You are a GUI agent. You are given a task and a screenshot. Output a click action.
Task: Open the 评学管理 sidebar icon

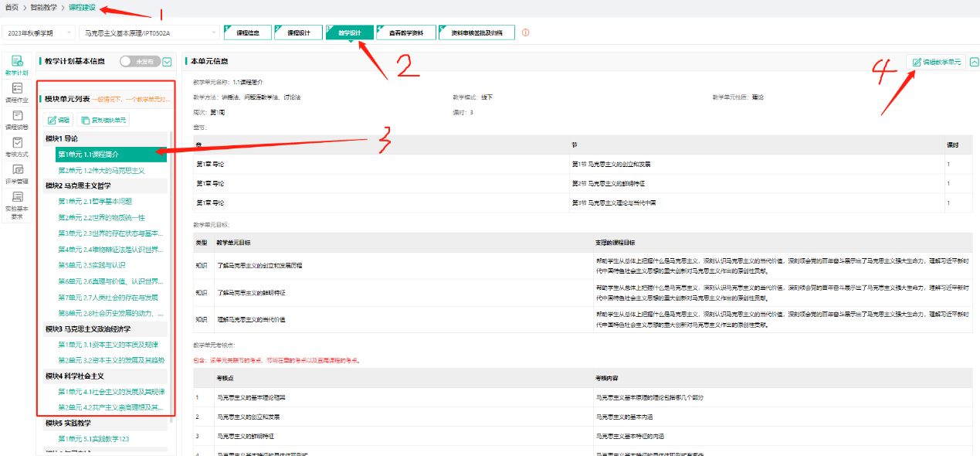16,173
